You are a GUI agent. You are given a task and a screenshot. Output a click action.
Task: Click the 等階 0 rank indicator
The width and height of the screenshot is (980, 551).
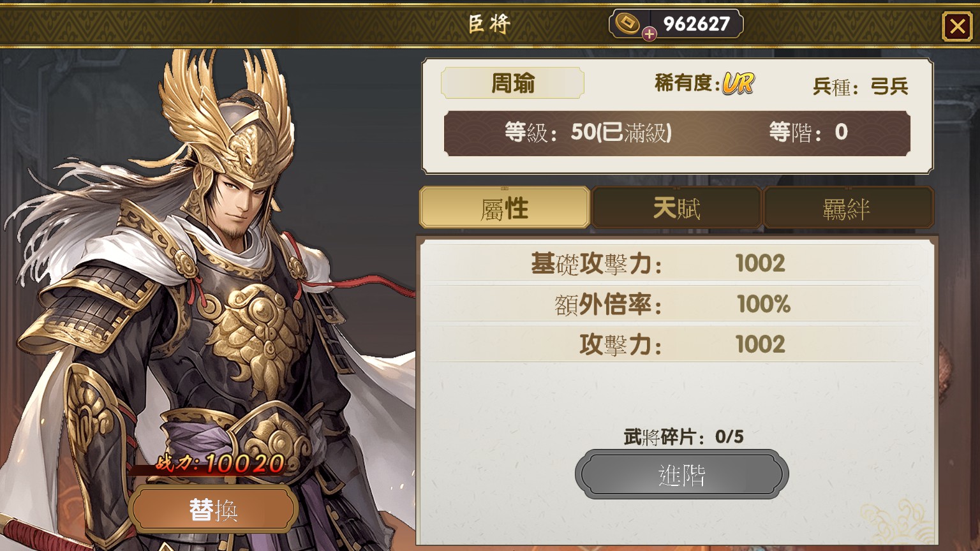click(808, 133)
